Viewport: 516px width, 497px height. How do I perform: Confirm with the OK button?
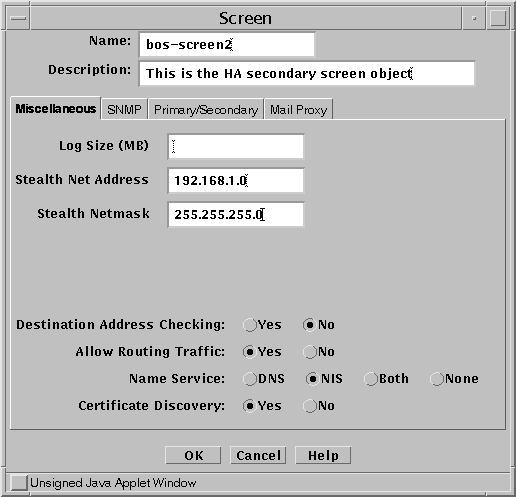coord(193,455)
